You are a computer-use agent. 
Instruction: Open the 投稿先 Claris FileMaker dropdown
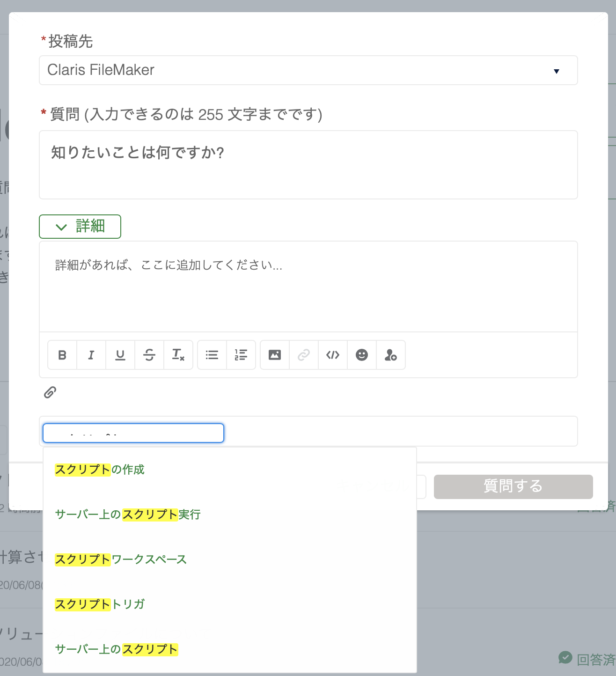pos(308,70)
